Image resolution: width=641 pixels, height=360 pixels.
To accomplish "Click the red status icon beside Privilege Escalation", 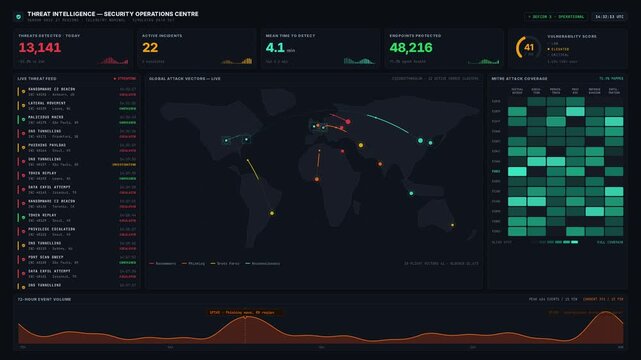I will pos(23,232).
